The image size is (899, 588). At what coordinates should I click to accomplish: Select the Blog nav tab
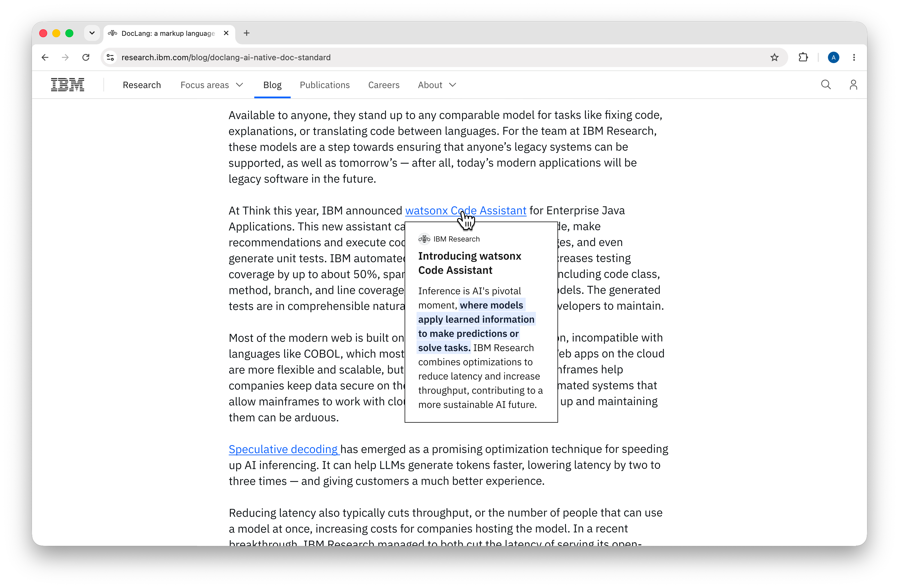272,85
